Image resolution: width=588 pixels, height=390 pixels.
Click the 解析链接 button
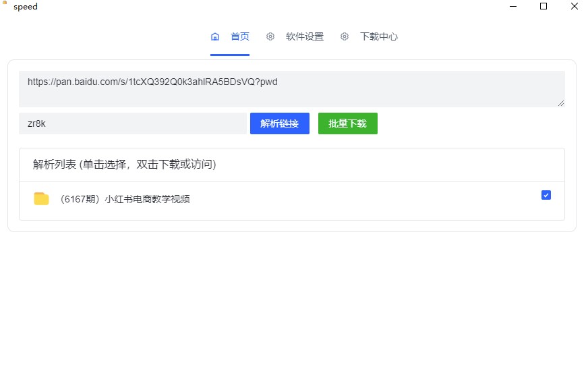(280, 123)
